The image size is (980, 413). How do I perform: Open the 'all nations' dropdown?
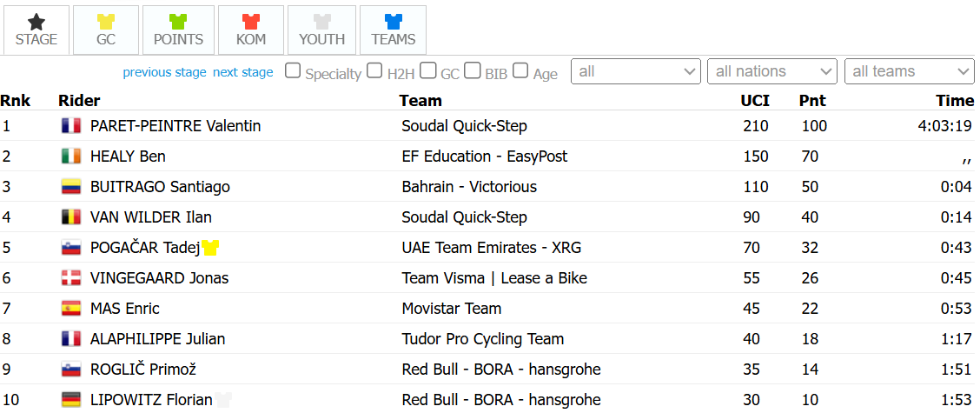coord(772,71)
